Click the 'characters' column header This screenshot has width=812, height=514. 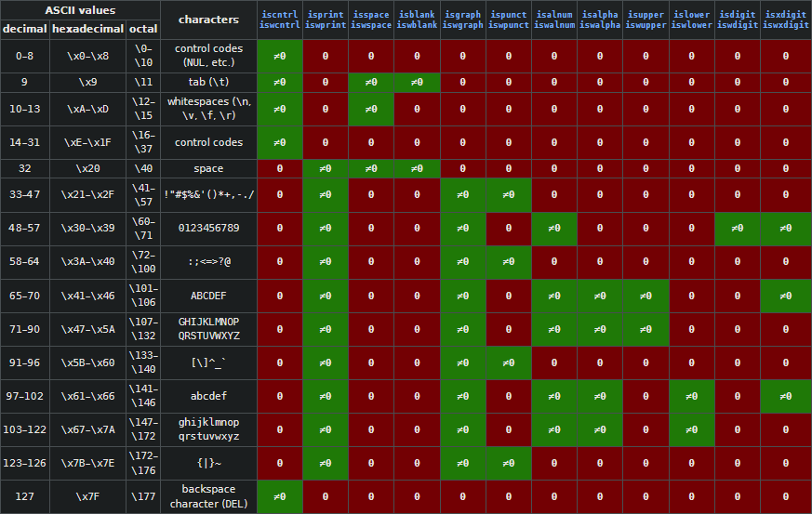tap(208, 20)
